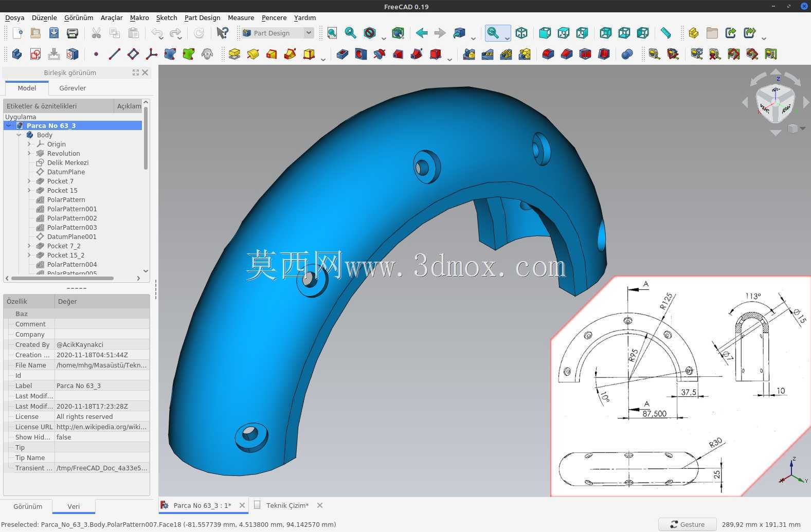Open the Makro menu
Screen dimensions: 811x532
pos(139,17)
